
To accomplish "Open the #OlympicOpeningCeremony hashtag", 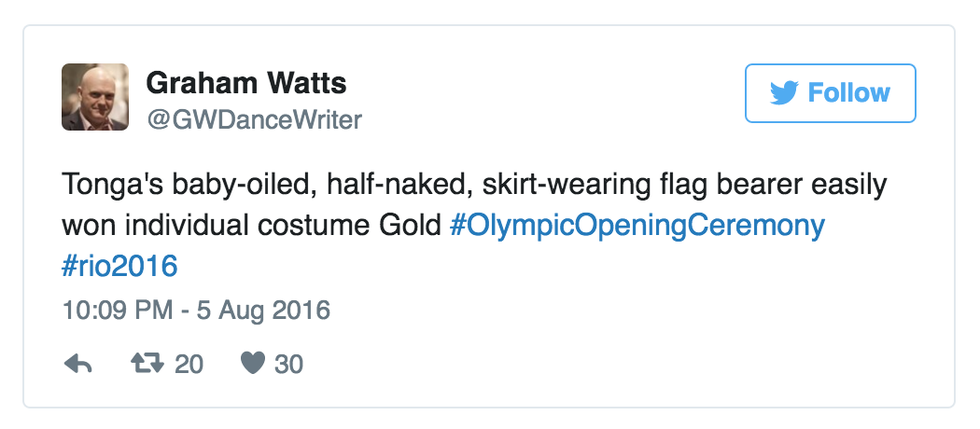I will point(637,225).
